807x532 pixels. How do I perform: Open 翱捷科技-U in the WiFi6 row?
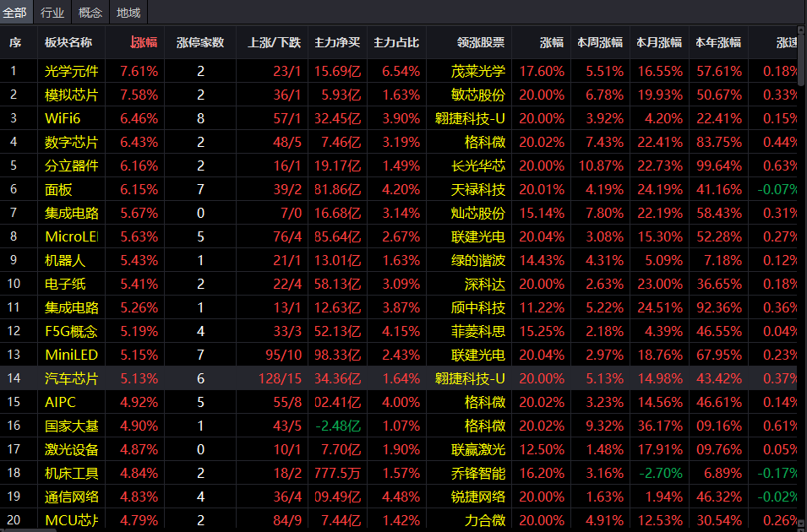tap(470, 118)
